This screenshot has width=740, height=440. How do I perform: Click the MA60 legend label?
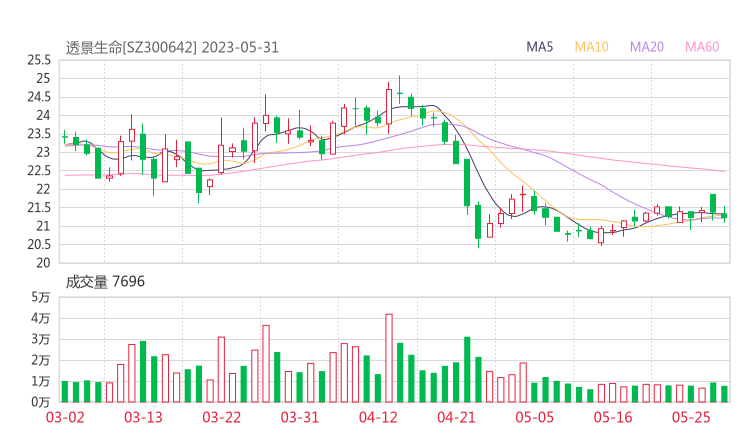[x=702, y=47]
